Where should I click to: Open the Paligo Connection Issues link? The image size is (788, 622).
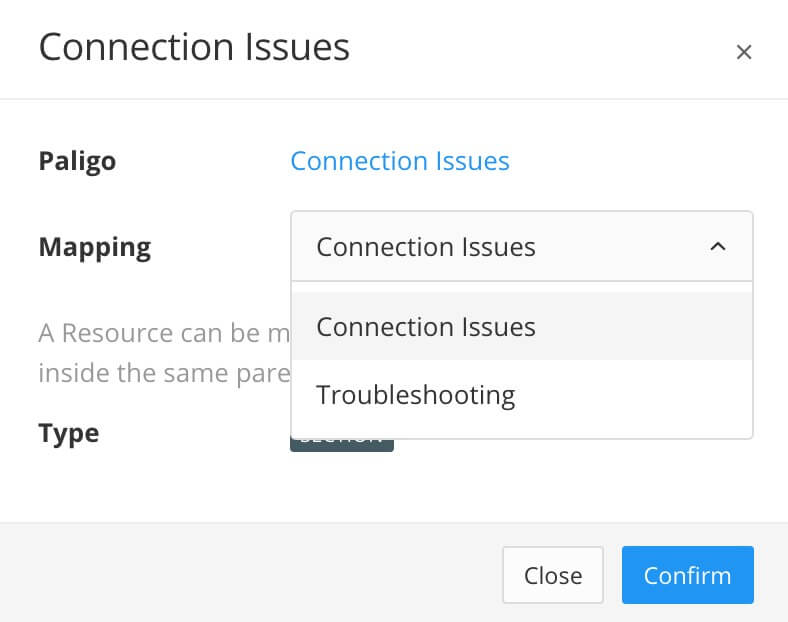pyautogui.click(x=399, y=161)
